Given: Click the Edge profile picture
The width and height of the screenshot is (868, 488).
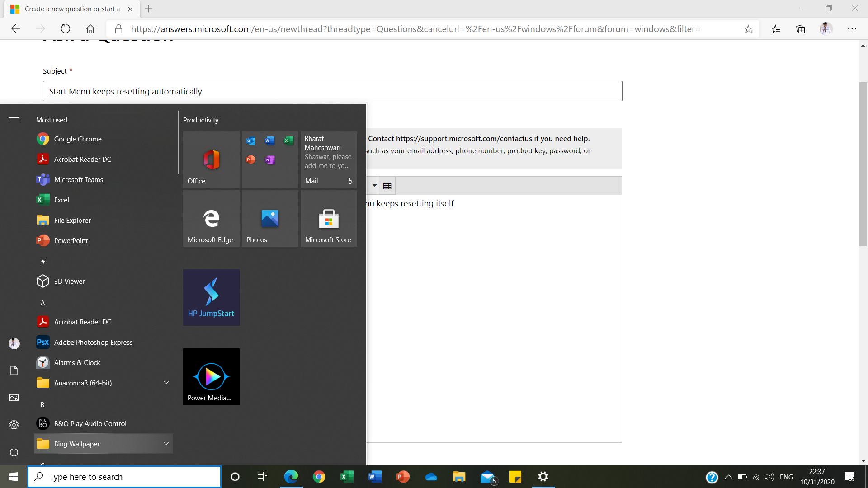Looking at the screenshot, I should click(x=826, y=29).
